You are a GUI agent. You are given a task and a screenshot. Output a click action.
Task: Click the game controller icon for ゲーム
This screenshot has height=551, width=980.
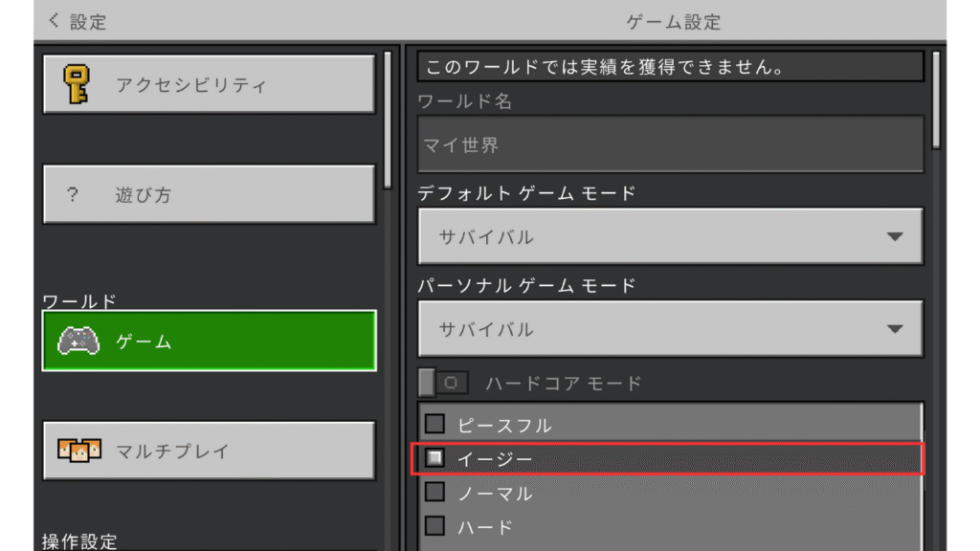pos(79,341)
